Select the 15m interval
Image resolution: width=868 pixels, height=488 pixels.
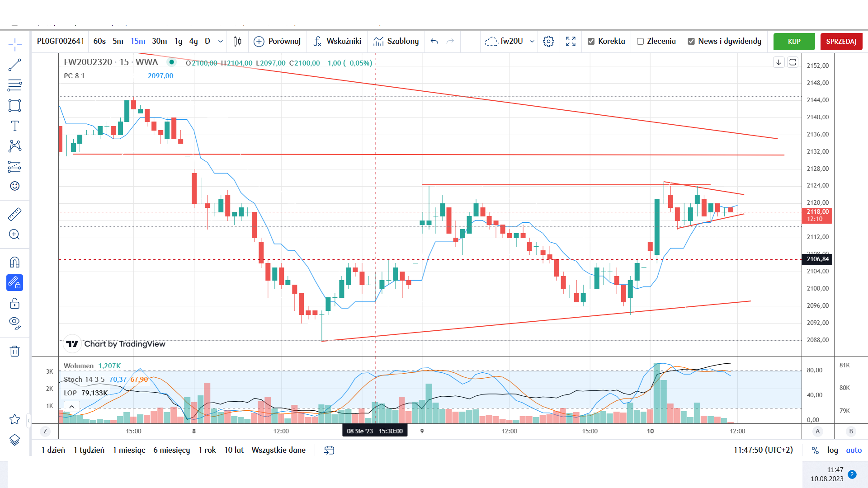137,41
